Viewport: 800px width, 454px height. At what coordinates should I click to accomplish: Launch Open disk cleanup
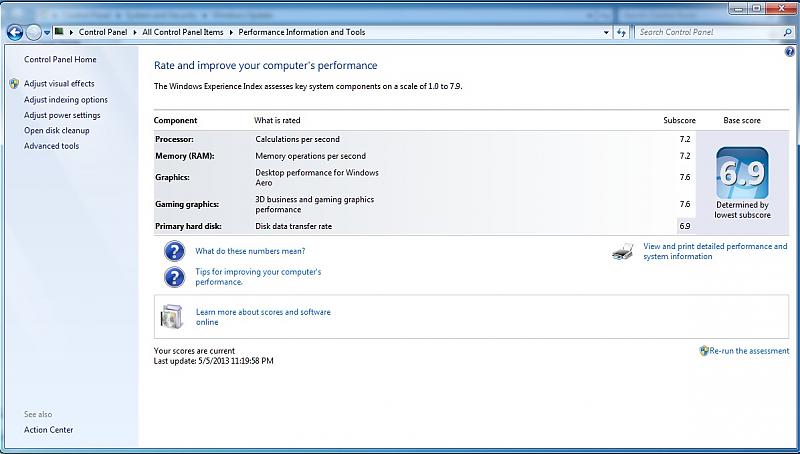(57, 131)
